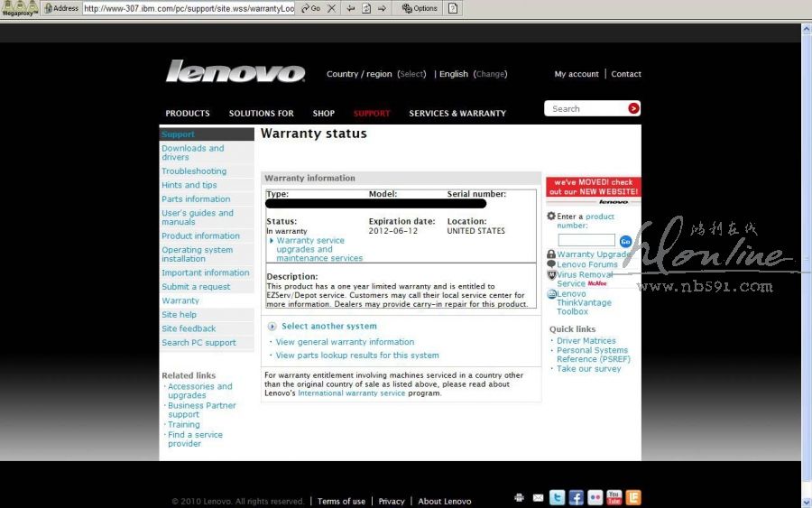Click the Search text field

click(x=586, y=108)
